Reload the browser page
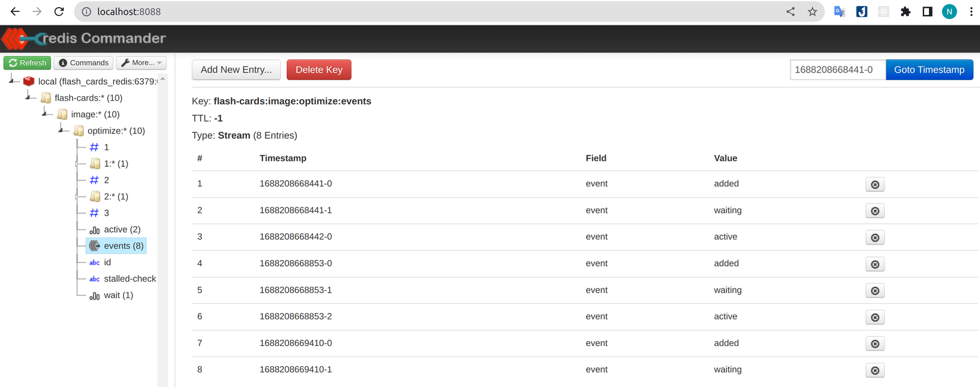 [x=59, y=12]
